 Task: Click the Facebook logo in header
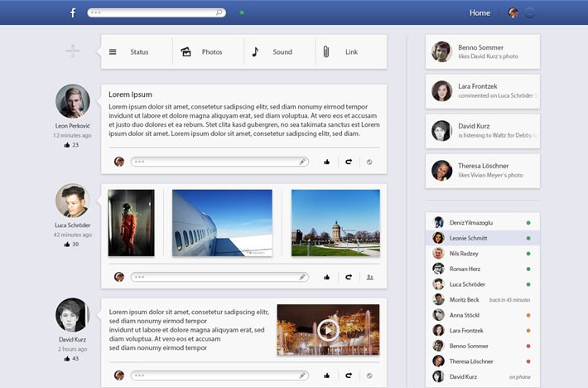pos(73,12)
